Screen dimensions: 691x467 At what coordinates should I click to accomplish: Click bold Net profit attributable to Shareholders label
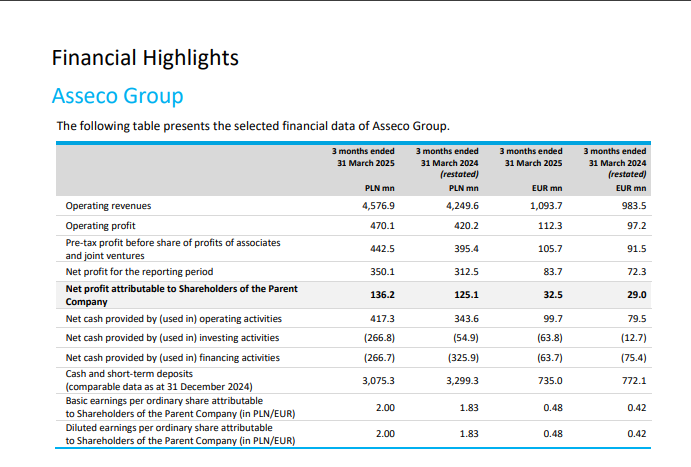pyautogui.click(x=182, y=295)
